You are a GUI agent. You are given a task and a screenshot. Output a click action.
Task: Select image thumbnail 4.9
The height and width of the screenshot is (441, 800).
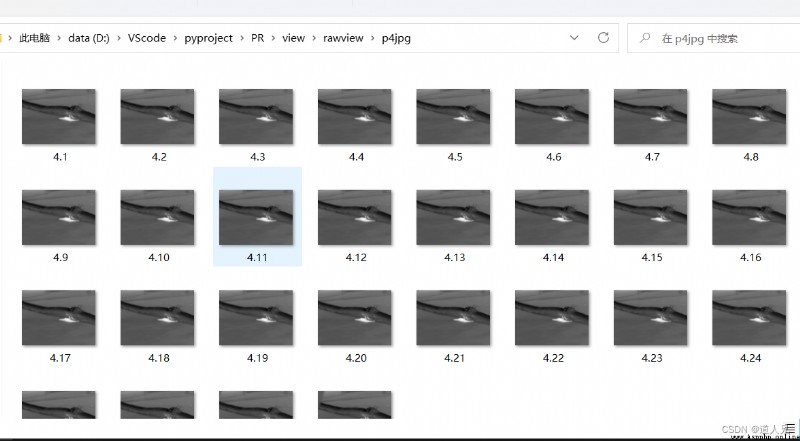tap(59, 217)
